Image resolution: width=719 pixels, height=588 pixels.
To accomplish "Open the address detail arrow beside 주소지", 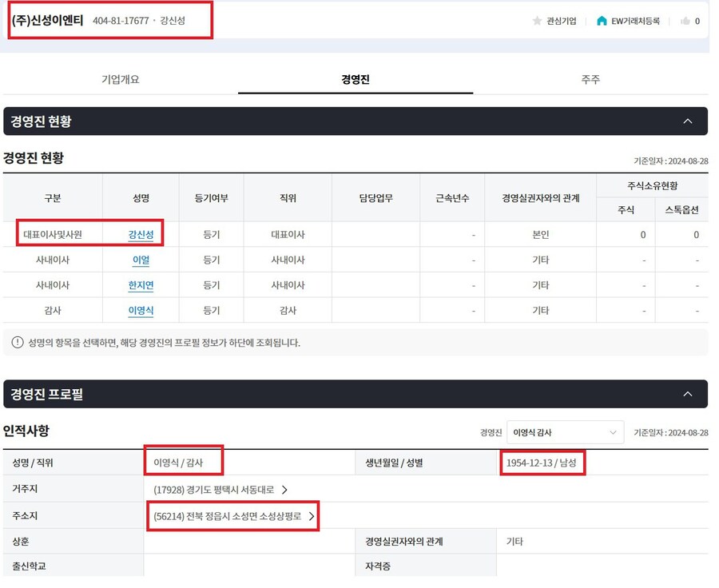I will (311, 515).
